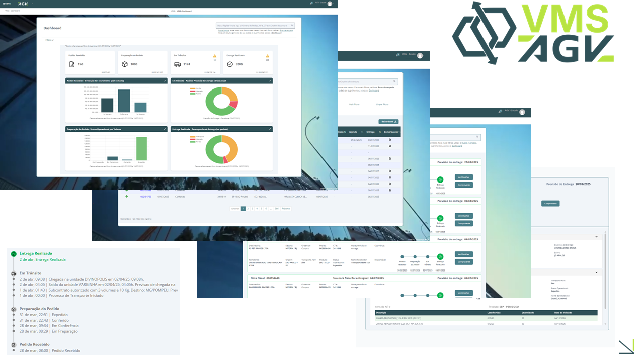Click '2 de abr, Entrega Realizada' timeline entry

42,260
